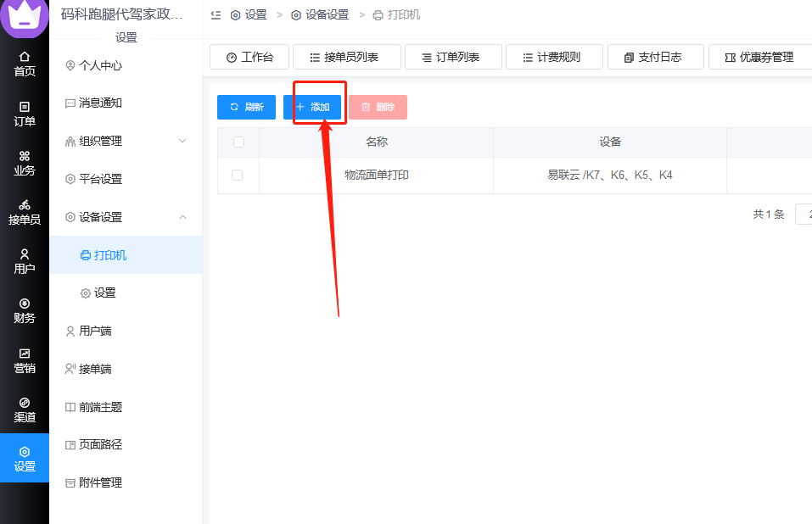Open 页面路径 in settings menu
The width and height of the screenshot is (812, 524).
[126, 444]
